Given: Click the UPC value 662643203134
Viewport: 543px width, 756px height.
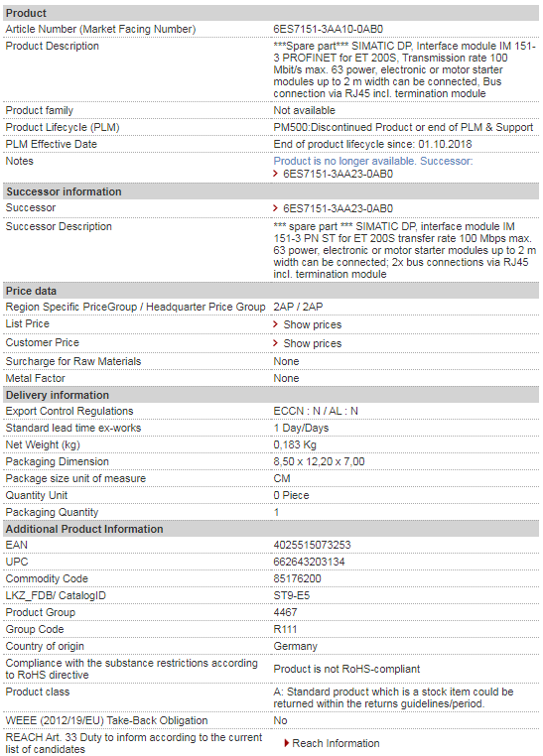Looking at the screenshot, I should click(309, 562).
